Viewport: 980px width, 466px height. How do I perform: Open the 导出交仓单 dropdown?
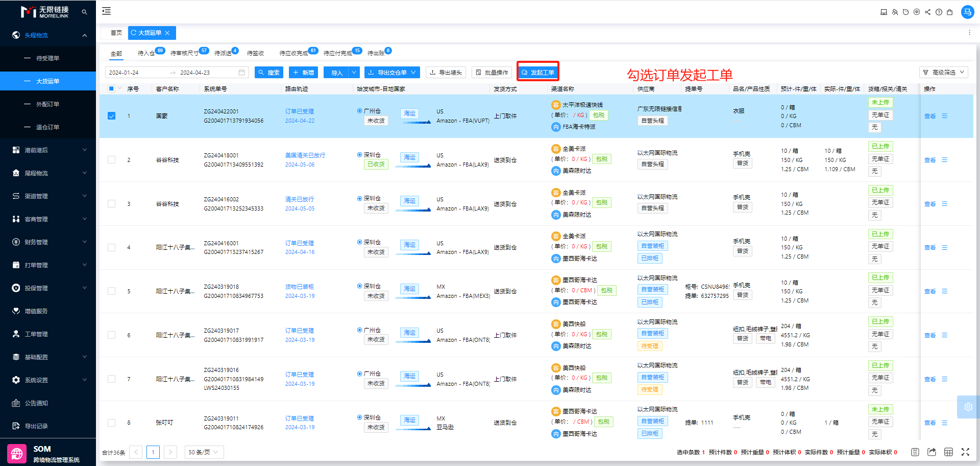(393, 73)
